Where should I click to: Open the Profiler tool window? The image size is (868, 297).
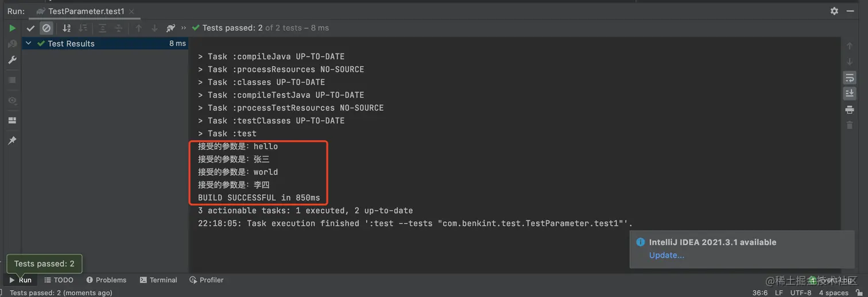click(206, 280)
